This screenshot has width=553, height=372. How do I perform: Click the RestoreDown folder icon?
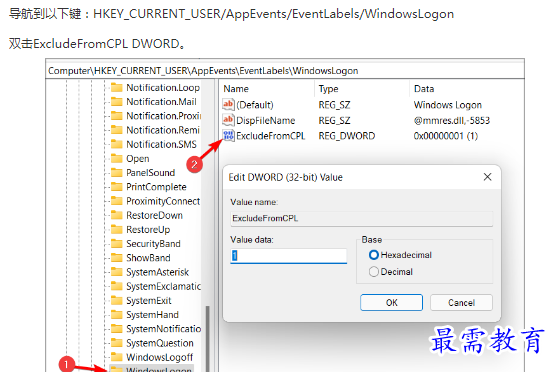(116, 215)
